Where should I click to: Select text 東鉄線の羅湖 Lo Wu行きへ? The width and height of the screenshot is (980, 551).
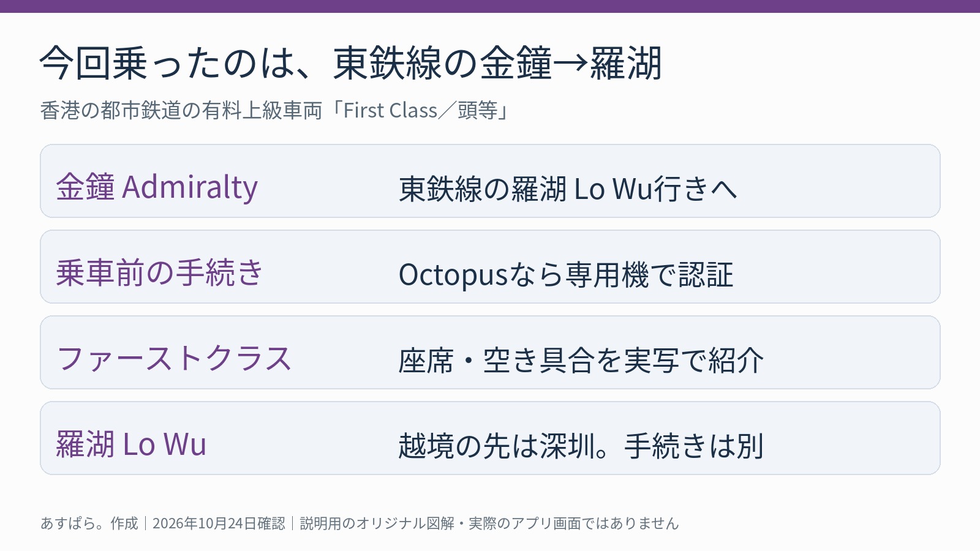pos(567,189)
